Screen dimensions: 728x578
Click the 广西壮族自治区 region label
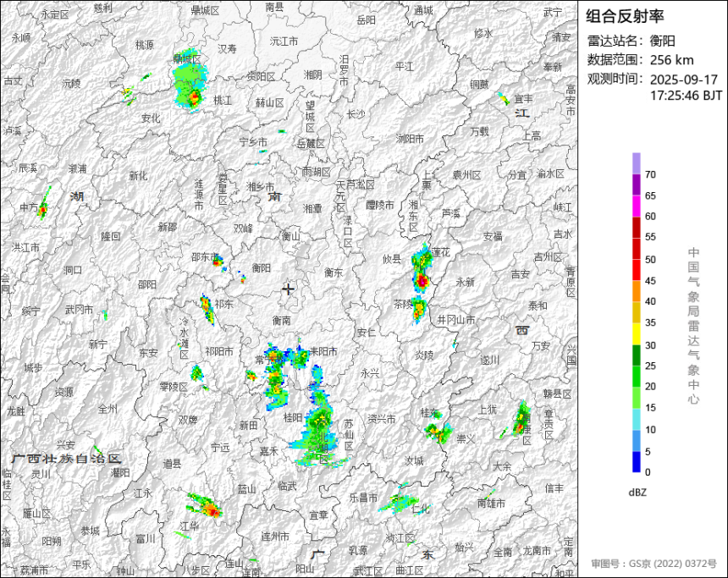[x=66, y=459]
